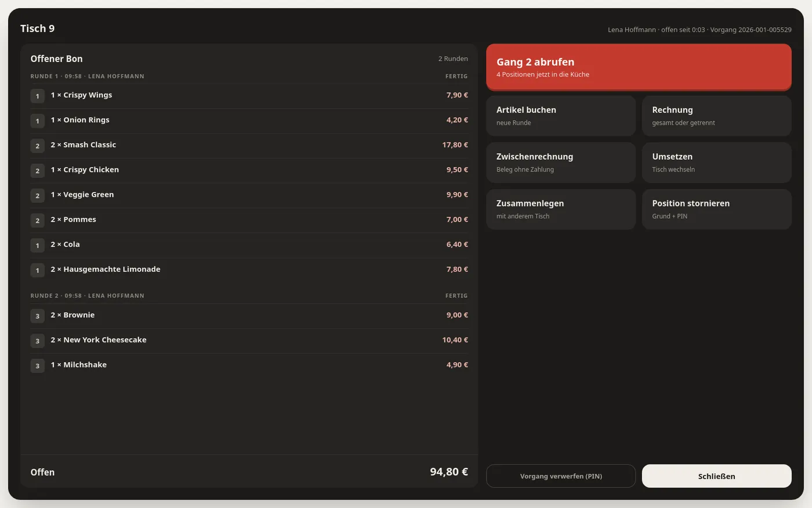This screenshot has width=812, height=508.
Task: Print a Zwischenrechnung receipt
Action: (561, 163)
